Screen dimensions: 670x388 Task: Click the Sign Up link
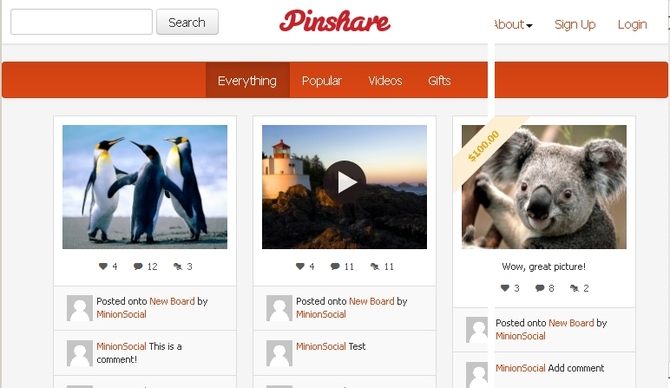pyautogui.click(x=575, y=24)
